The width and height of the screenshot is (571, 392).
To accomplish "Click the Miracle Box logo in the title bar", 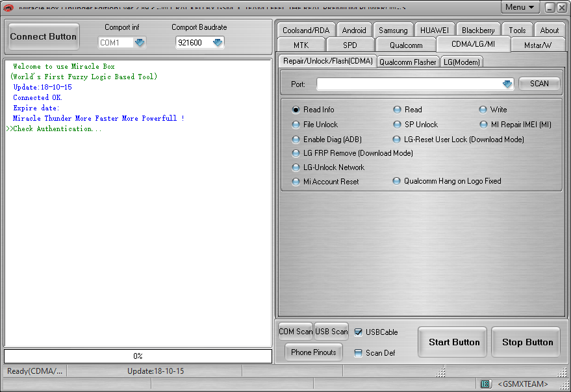I will 9,7.
